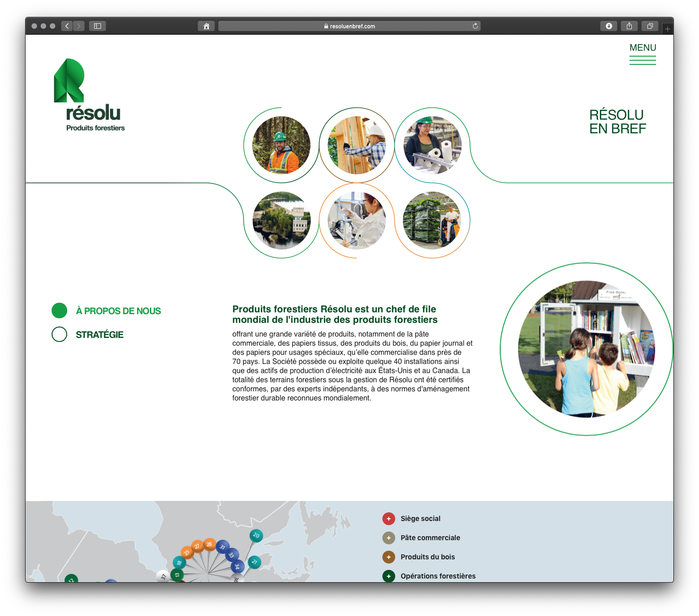Image resolution: width=699 pixels, height=616 pixels.
Task: Open the lumber inspector circular photo
Action: [x=357, y=145]
